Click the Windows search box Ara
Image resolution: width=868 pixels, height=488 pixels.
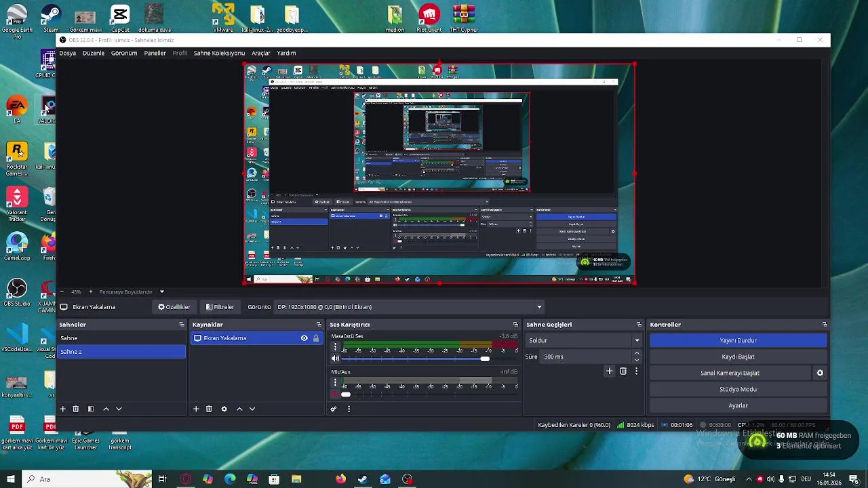87,479
